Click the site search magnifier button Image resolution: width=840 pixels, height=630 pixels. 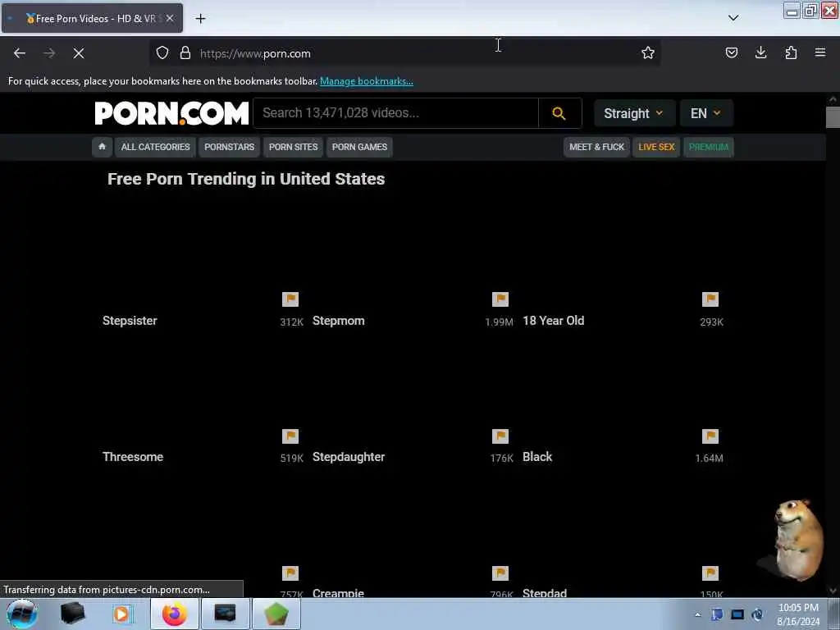click(x=559, y=113)
